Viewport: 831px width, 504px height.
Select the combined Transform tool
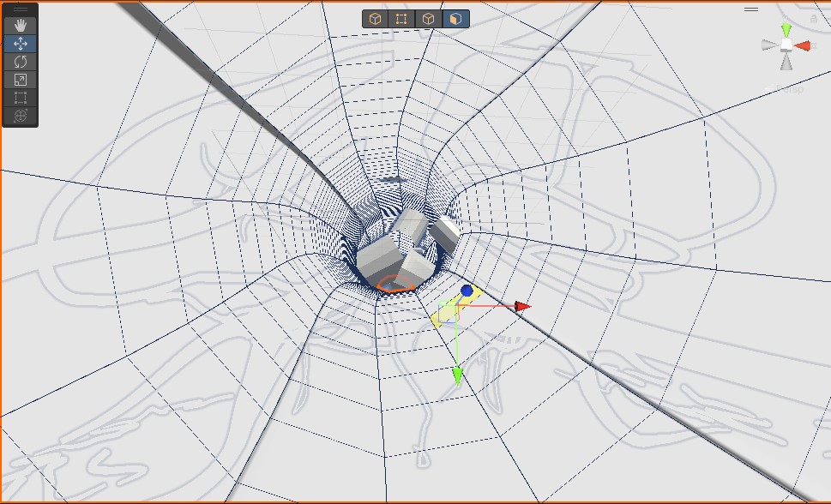21,116
